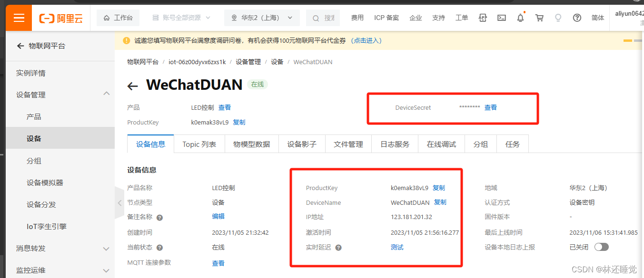Click the Aliyun logo
Image resolution: width=644 pixels, height=278 pixels.
(x=61, y=18)
